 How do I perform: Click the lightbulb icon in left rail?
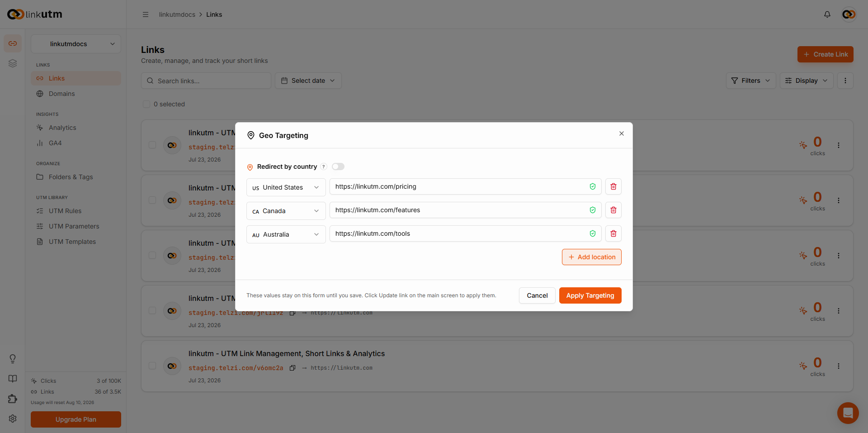click(x=13, y=359)
